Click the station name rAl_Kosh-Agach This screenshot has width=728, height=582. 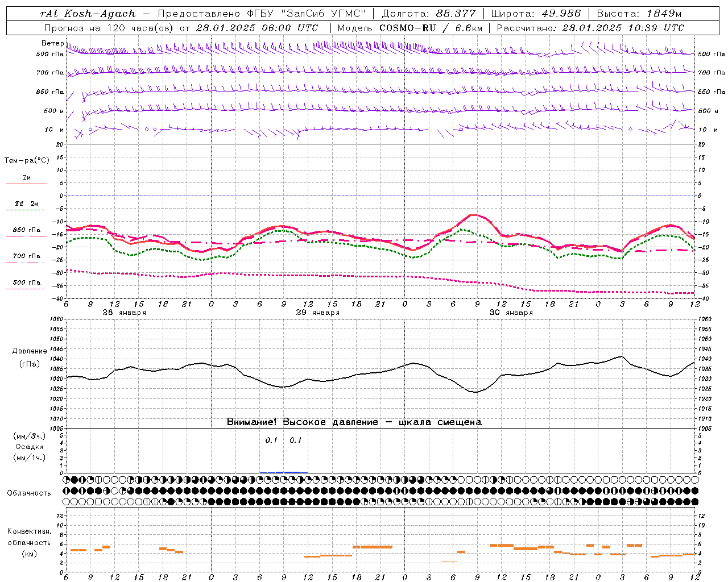click(88, 14)
